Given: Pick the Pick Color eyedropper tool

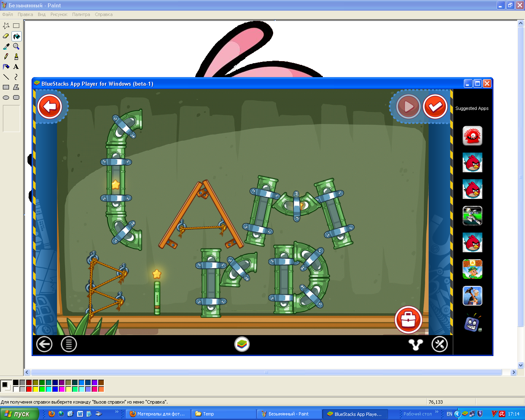Looking at the screenshot, I should (x=6, y=46).
